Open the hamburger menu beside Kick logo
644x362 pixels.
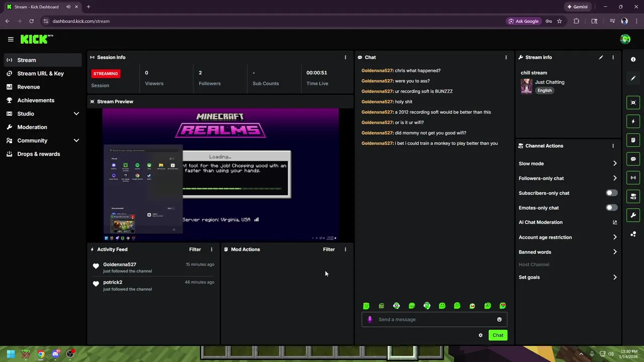pos(11,39)
